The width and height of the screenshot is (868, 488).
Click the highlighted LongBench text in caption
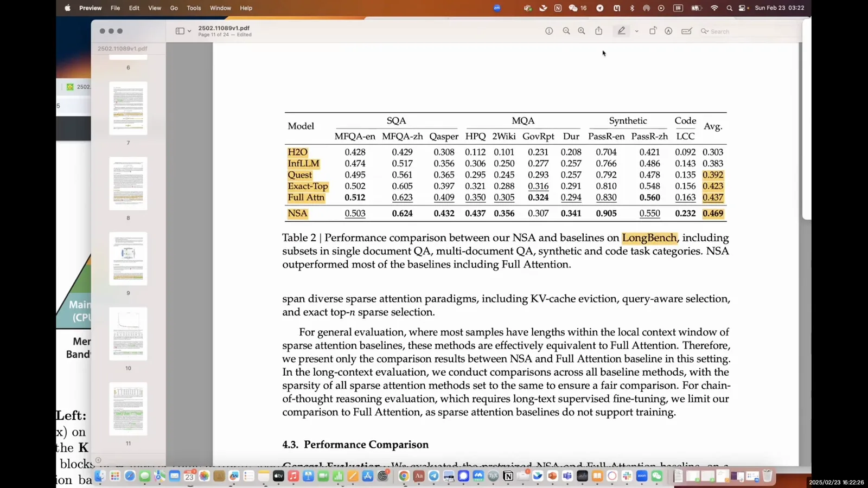click(x=649, y=237)
